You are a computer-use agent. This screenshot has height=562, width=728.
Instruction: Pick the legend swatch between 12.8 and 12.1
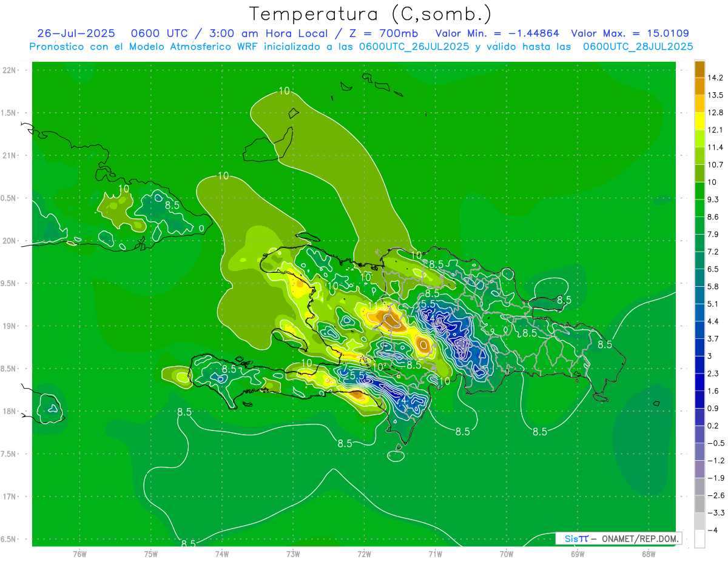(699, 121)
